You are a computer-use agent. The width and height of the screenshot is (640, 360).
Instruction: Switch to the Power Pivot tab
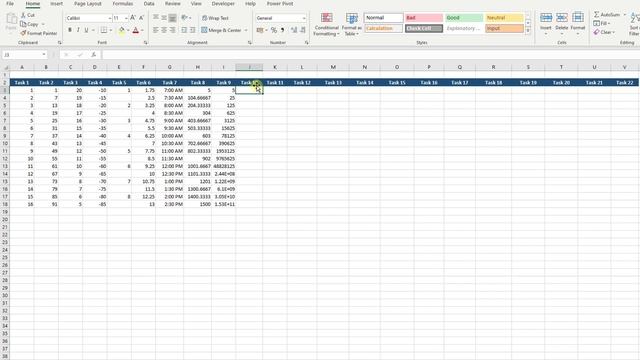[280, 4]
